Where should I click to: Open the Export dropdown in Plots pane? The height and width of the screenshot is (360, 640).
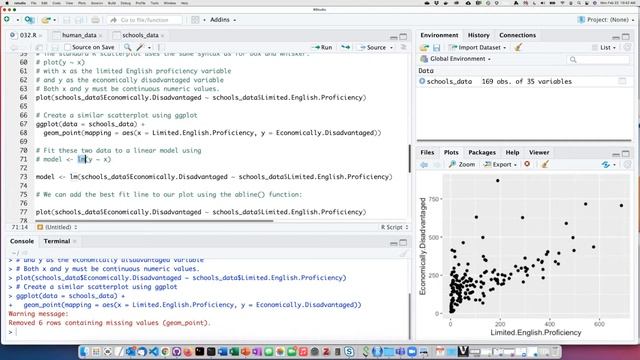pos(500,164)
